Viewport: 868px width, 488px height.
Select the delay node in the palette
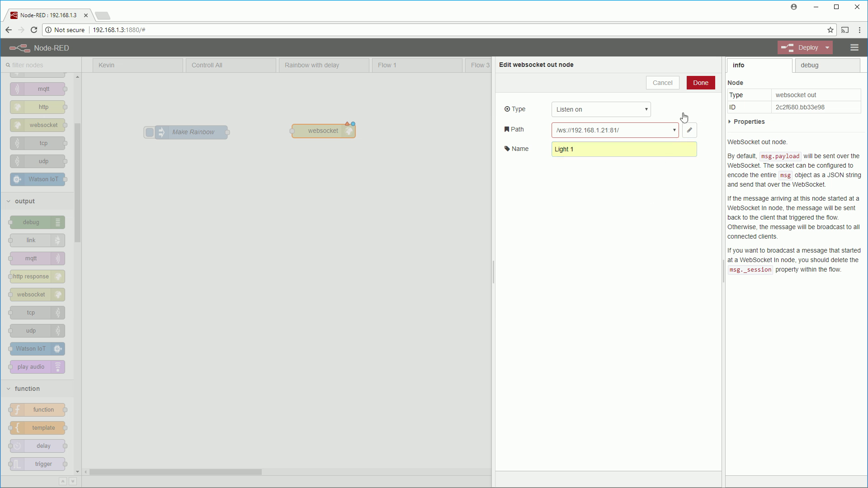tap(38, 446)
